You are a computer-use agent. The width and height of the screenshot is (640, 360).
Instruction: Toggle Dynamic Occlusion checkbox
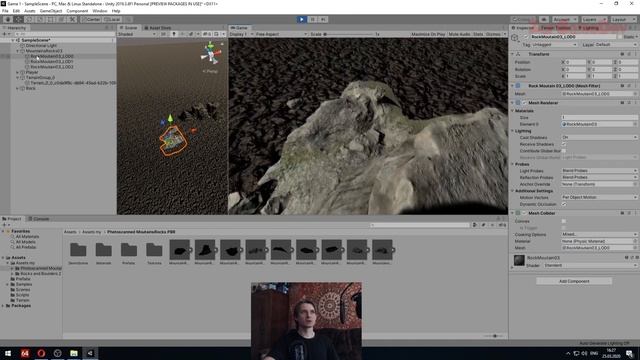[564, 204]
